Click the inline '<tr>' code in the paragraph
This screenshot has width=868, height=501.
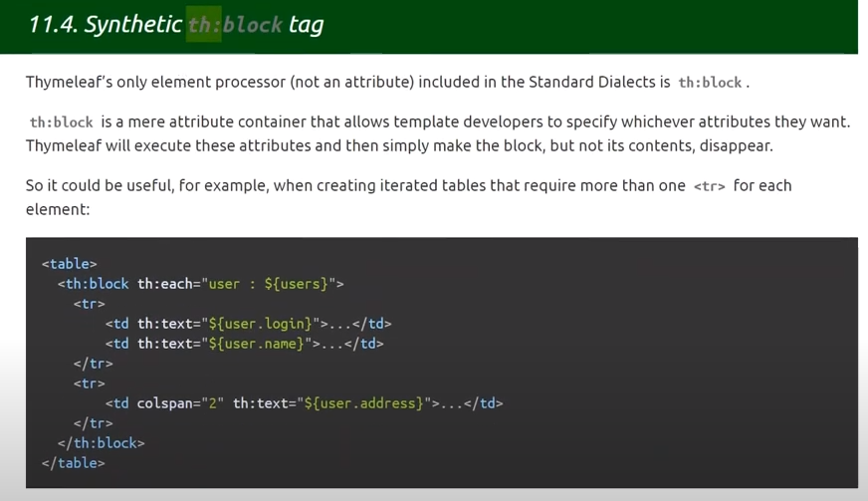[x=709, y=186]
